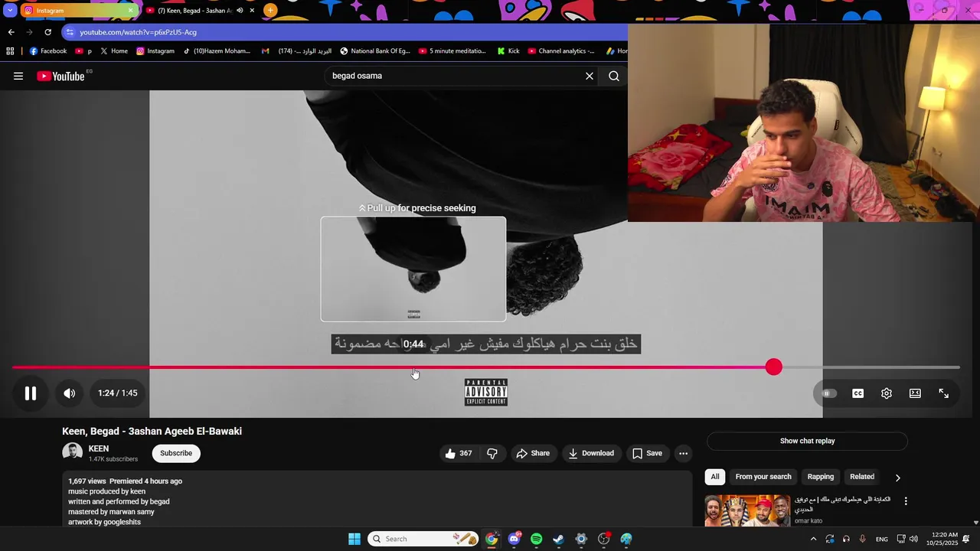
Task: Share this video
Action: tap(533, 453)
